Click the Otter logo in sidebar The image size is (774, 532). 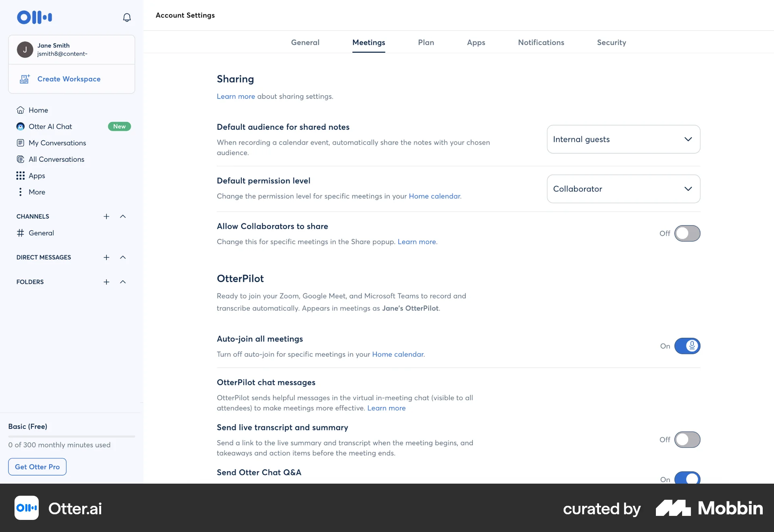coord(34,17)
